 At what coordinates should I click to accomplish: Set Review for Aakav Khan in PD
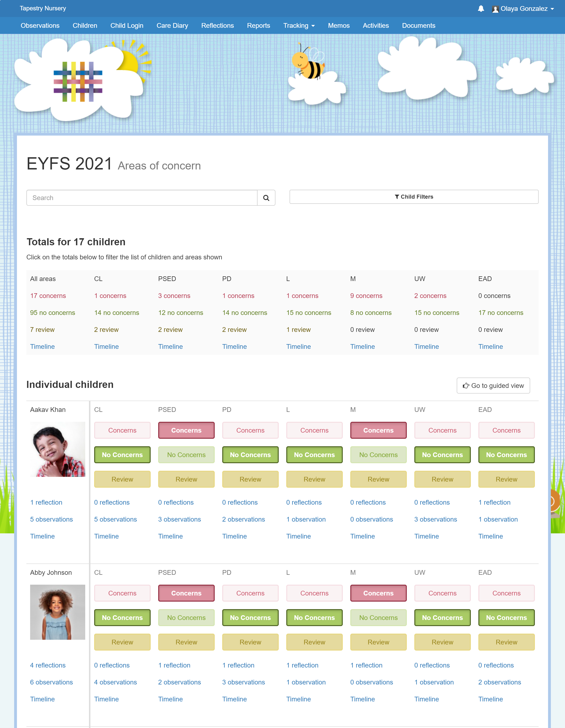click(x=250, y=479)
